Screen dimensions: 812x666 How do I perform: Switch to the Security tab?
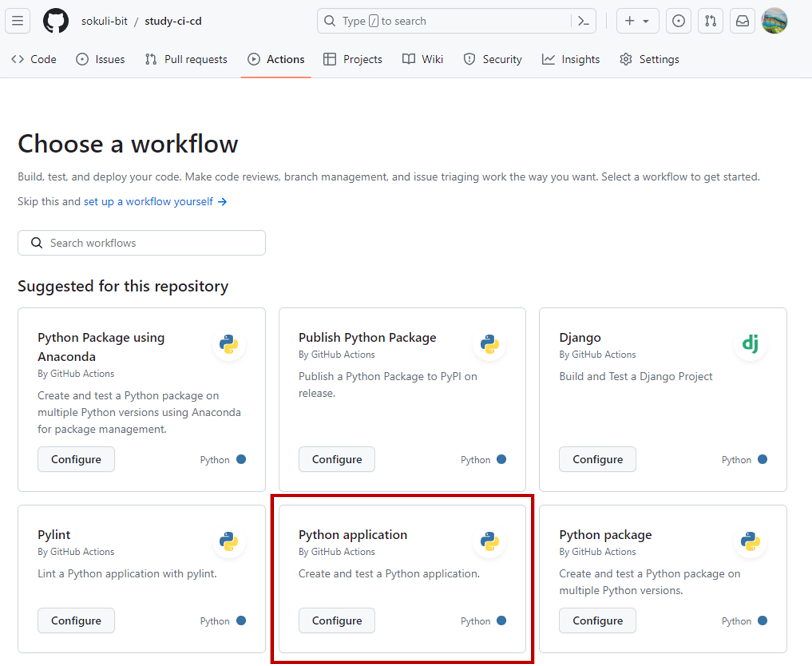pyautogui.click(x=492, y=59)
